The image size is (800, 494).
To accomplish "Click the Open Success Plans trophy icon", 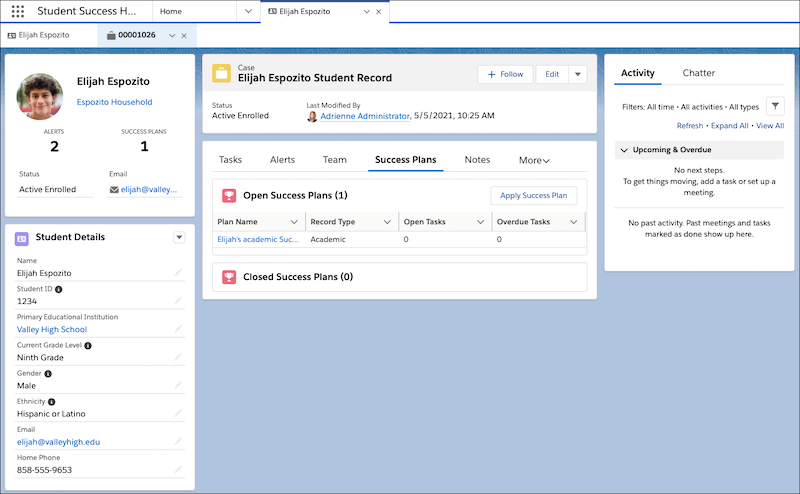I will click(x=228, y=195).
